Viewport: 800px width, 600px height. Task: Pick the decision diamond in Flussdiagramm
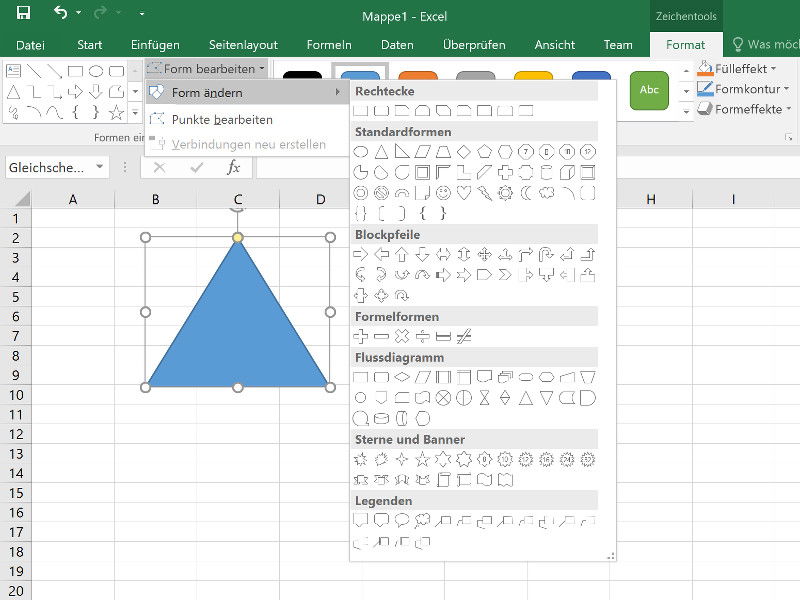pyautogui.click(x=402, y=377)
